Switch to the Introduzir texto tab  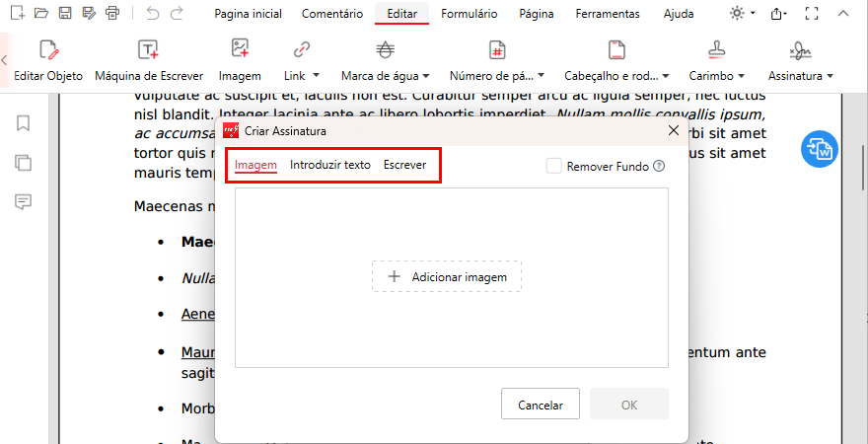330,165
